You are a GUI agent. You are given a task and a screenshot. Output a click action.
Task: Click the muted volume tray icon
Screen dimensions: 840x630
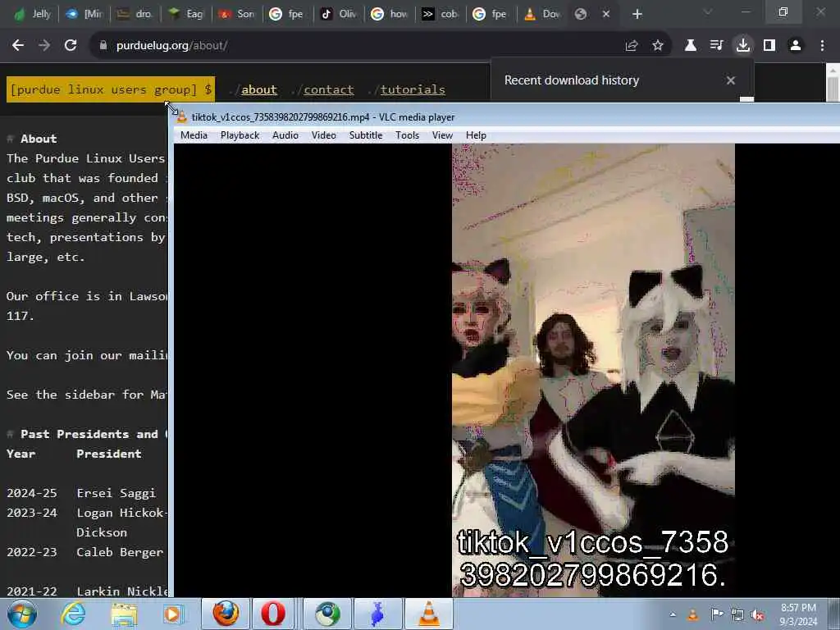click(x=757, y=615)
